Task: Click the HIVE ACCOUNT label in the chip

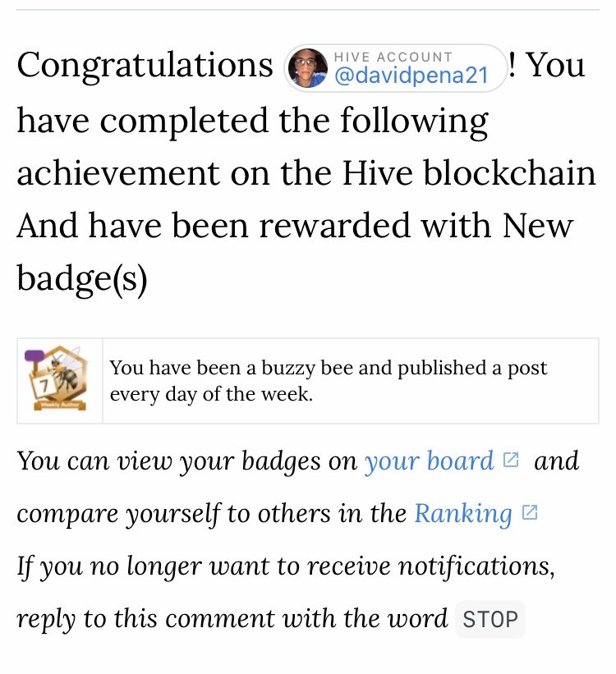Action: (393, 57)
